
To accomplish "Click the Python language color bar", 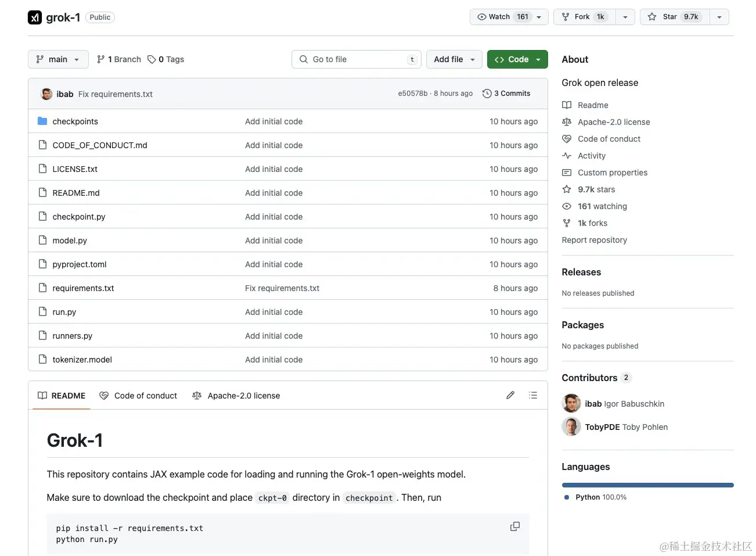I will pos(647,485).
